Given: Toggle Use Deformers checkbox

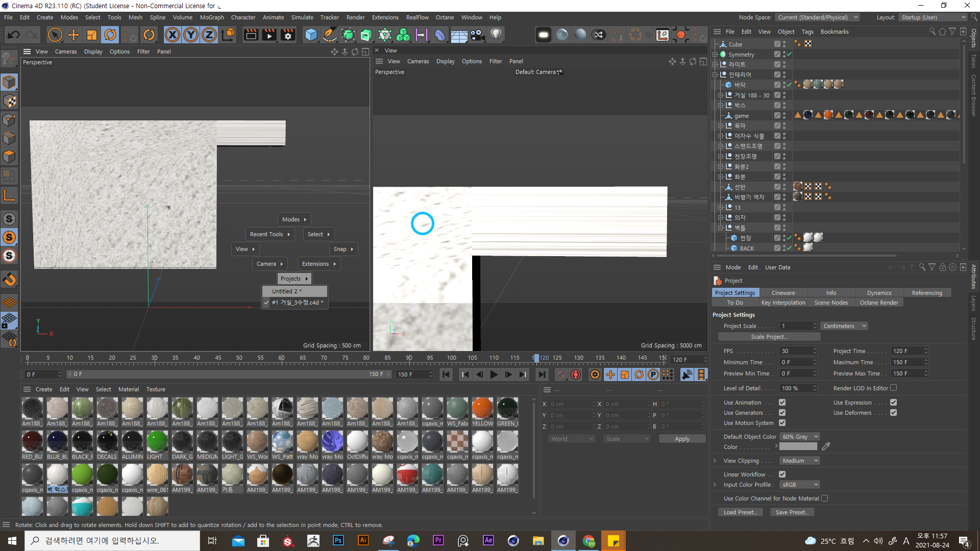Looking at the screenshot, I should click(893, 413).
